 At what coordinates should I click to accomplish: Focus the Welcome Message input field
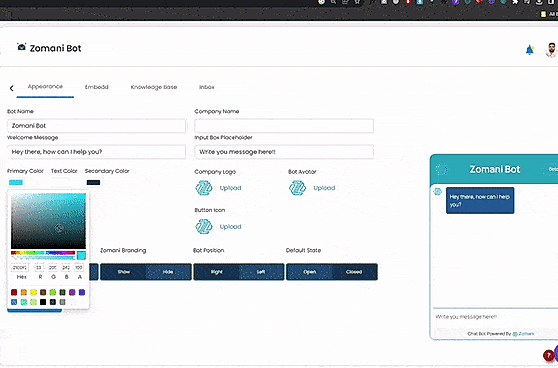point(96,152)
